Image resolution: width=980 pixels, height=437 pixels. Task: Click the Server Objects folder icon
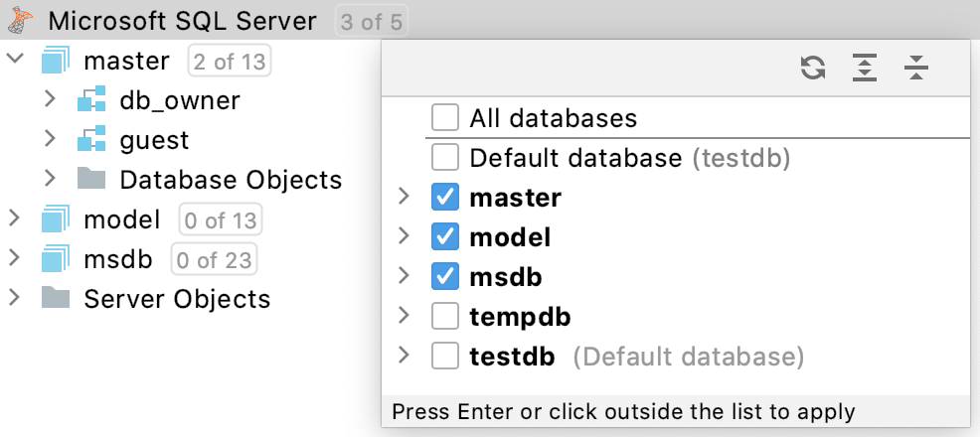[56, 298]
